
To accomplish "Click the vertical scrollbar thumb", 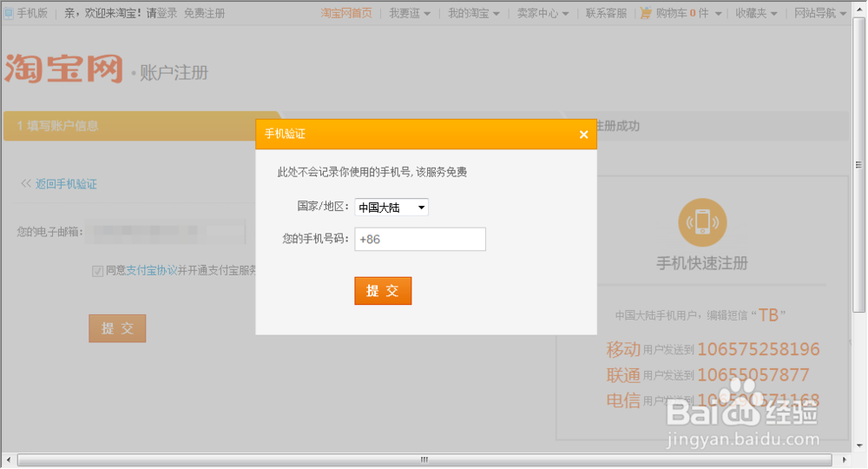I will point(858,165).
